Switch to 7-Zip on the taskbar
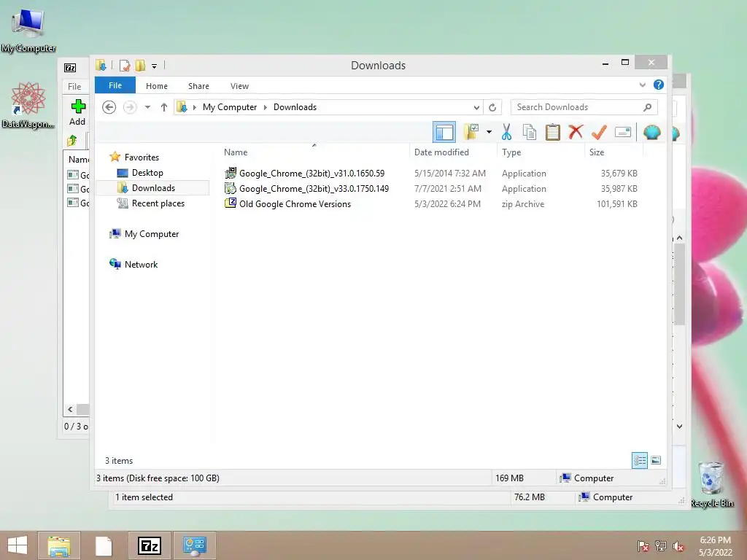747x560 pixels. tap(149, 545)
